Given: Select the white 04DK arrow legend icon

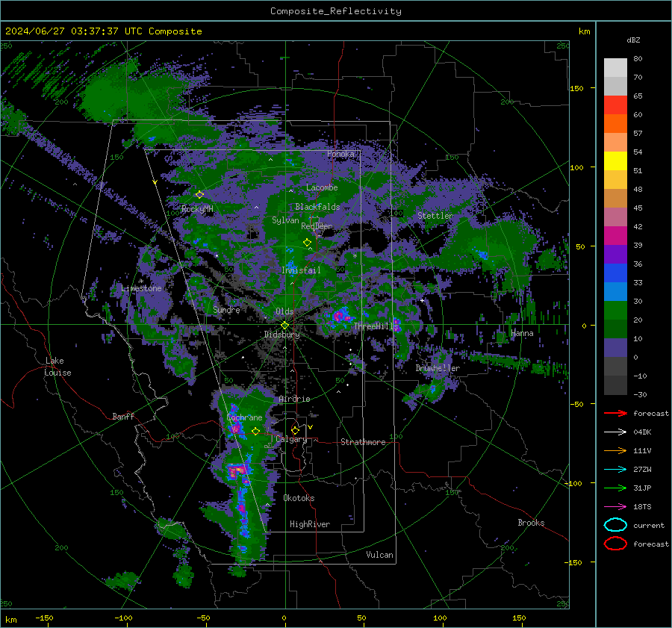Looking at the screenshot, I should point(615,432).
